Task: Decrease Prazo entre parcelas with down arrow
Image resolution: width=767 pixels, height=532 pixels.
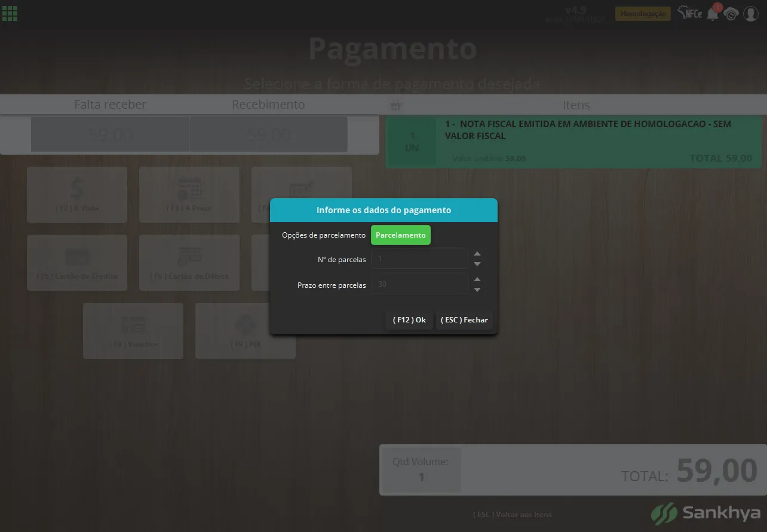Action: pos(477,290)
